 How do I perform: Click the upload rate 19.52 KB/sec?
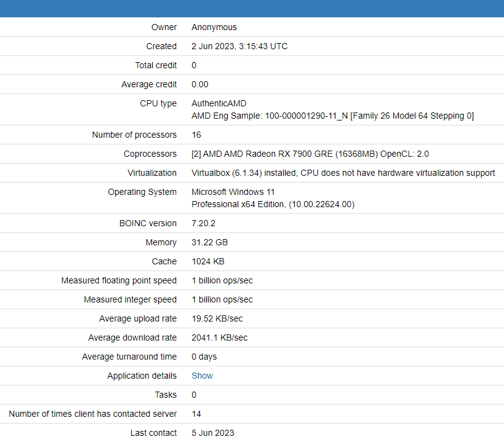pos(217,318)
